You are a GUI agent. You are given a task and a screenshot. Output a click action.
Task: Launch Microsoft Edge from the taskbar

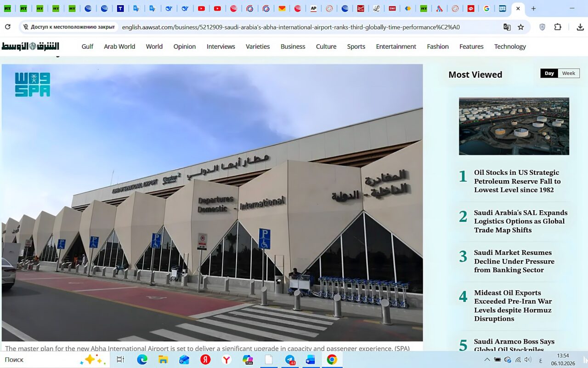(142, 360)
